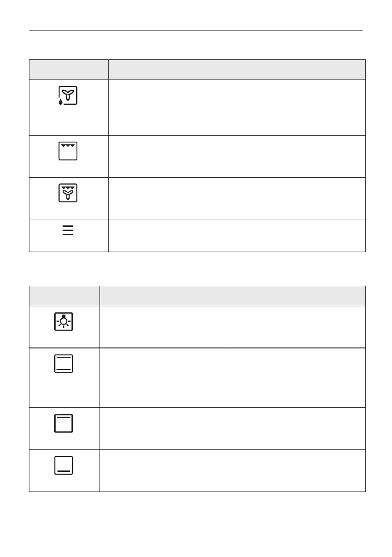Select the blank description next to oven light icon
The width and height of the screenshot is (392, 557).
232,327
